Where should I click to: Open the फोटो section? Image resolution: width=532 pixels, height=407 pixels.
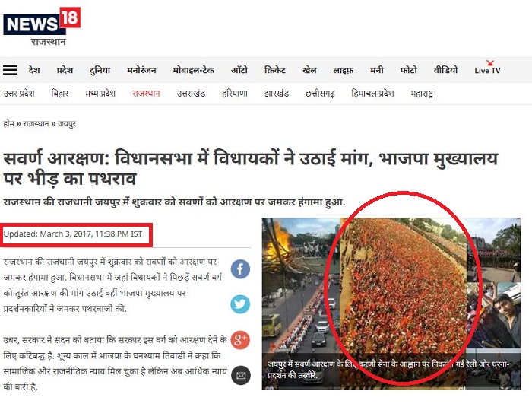[409, 70]
